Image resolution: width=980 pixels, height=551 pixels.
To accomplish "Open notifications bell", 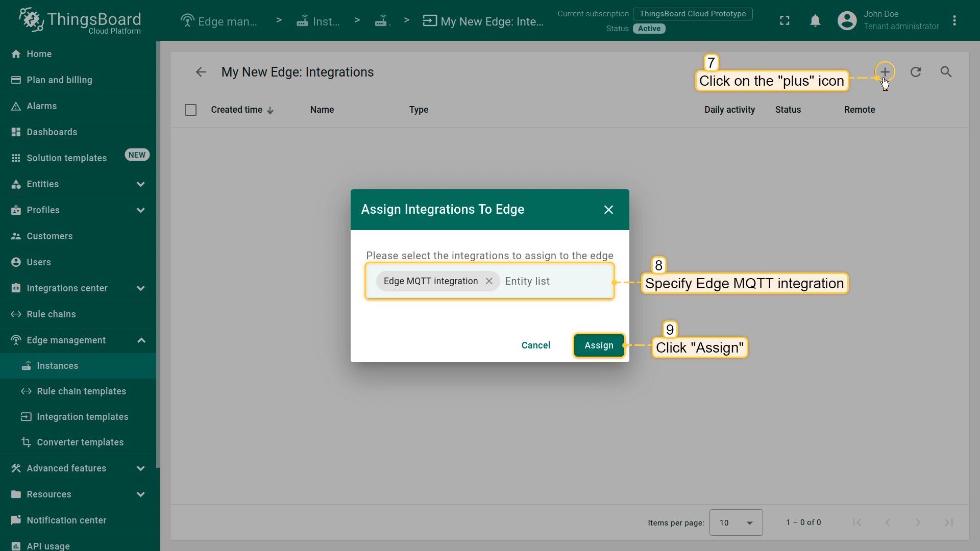I will (x=815, y=20).
